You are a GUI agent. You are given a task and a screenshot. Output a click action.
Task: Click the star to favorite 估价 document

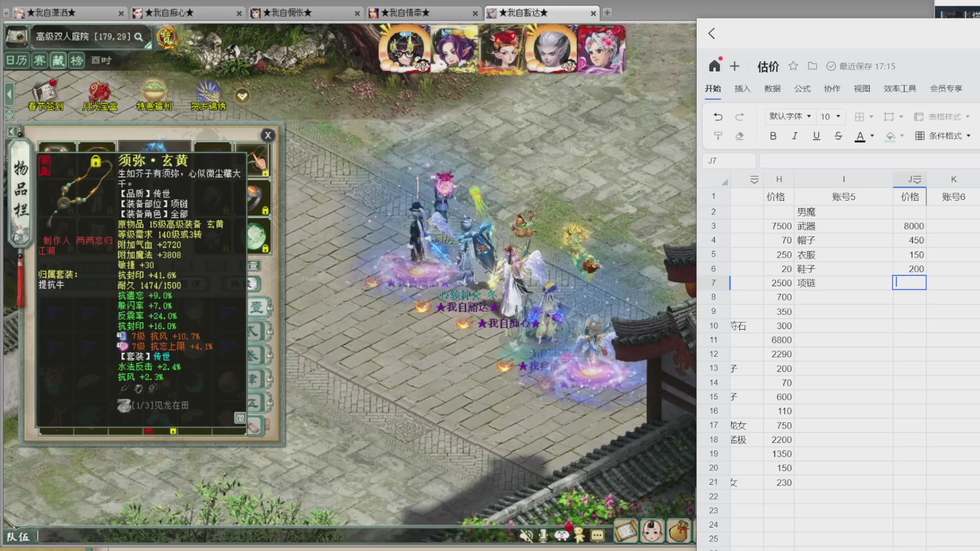pos(793,66)
